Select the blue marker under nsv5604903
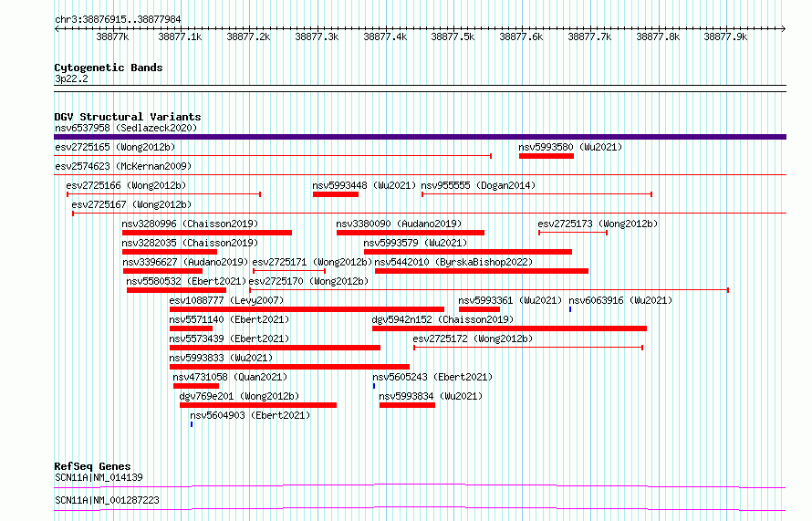The height and width of the screenshot is (521, 812). (x=192, y=424)
